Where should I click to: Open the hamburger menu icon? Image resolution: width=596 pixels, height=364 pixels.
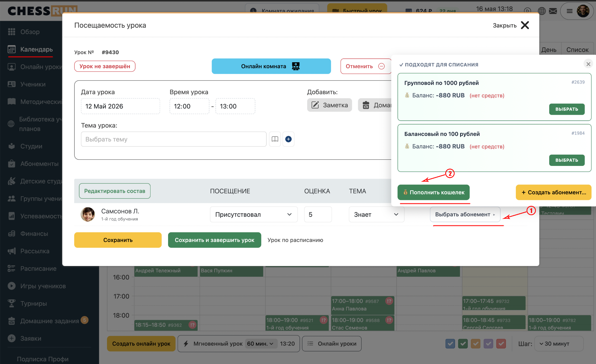pyautogui.click(x=569, y=11)
